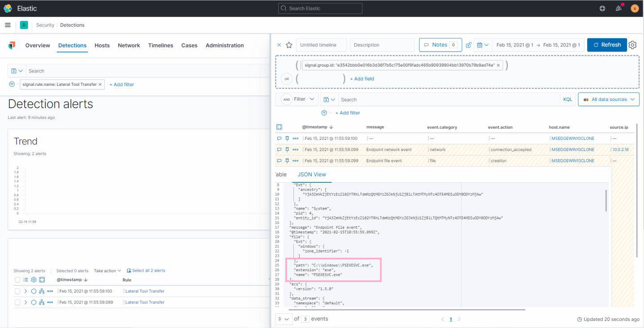Viewport: 644px width, 328px height.
Task: Toggle the main navigation hamburger menu
Action: pos(8,25)
